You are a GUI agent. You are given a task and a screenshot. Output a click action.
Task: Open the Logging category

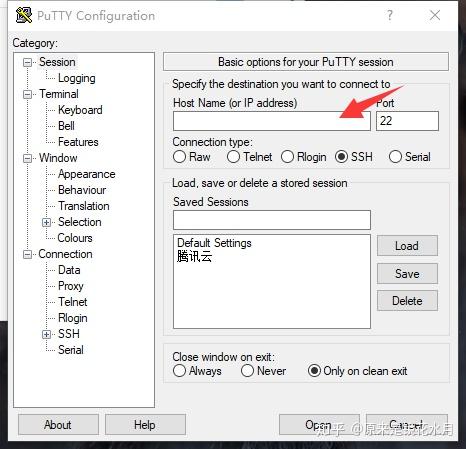click(x=77, y=78)
